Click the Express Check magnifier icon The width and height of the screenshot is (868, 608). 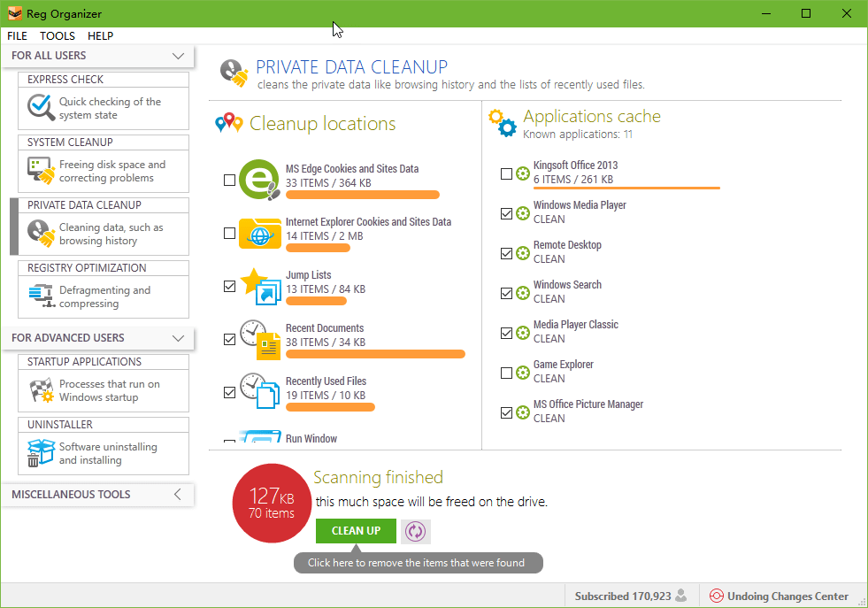41,108
